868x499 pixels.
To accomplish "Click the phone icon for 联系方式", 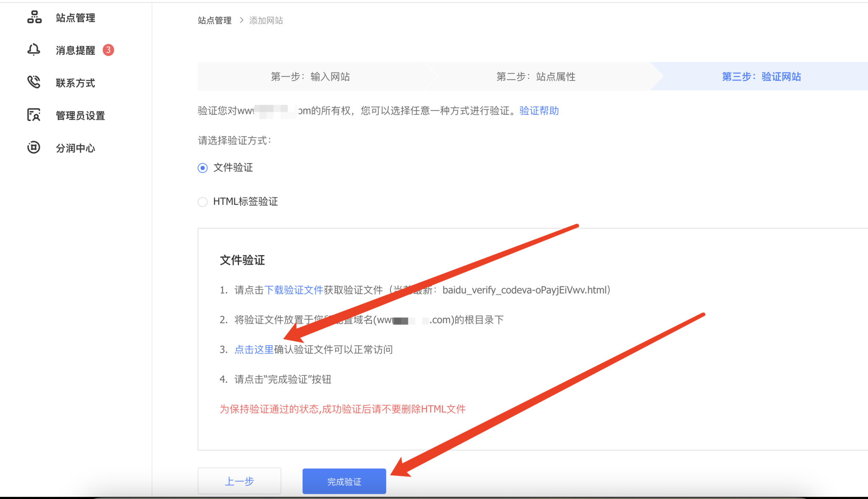I will (34, 82).
